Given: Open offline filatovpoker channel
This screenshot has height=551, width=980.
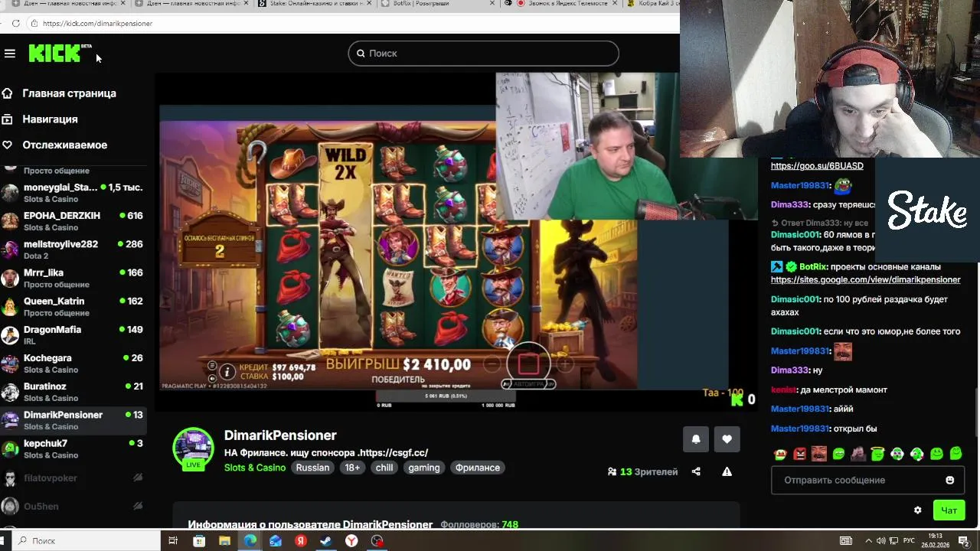Looking at the screenshot, I should (73, 478).
